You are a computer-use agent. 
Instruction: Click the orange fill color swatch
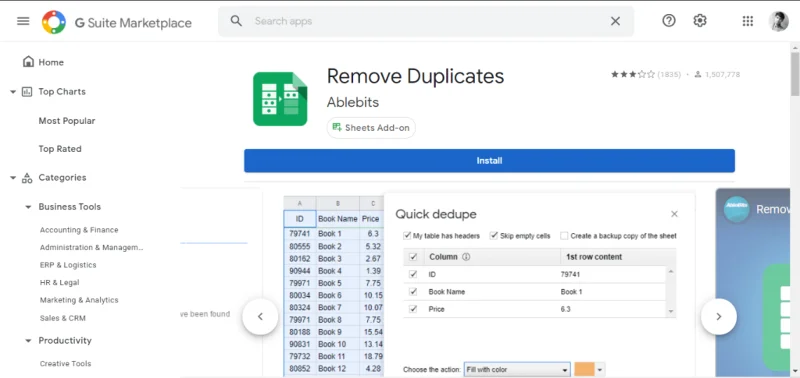click(x=585, y=370)
